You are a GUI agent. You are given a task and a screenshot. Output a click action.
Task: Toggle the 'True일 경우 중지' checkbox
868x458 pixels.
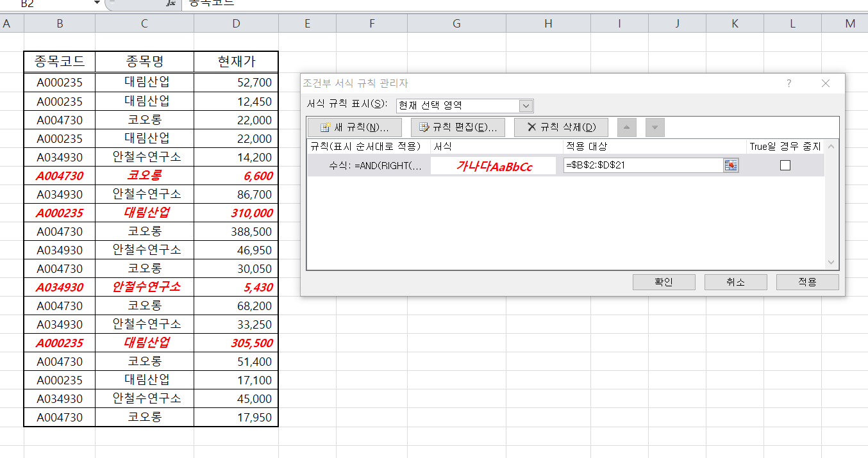(785, 165)
